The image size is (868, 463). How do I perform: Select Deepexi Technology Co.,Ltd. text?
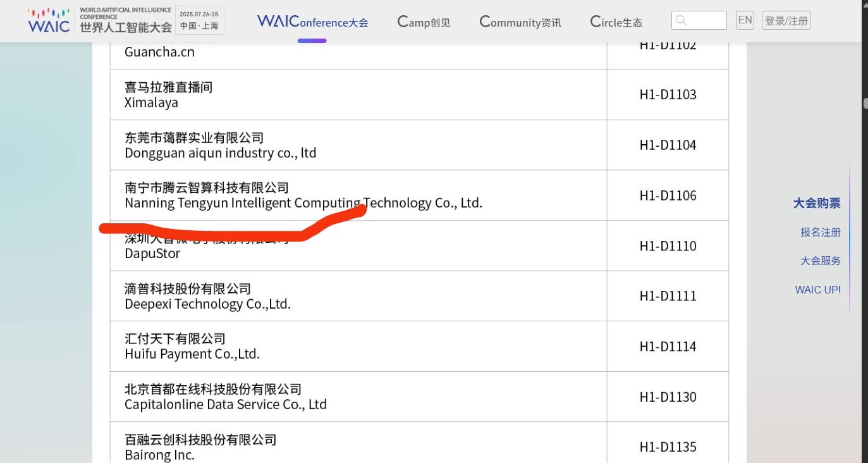coord(207,304)
